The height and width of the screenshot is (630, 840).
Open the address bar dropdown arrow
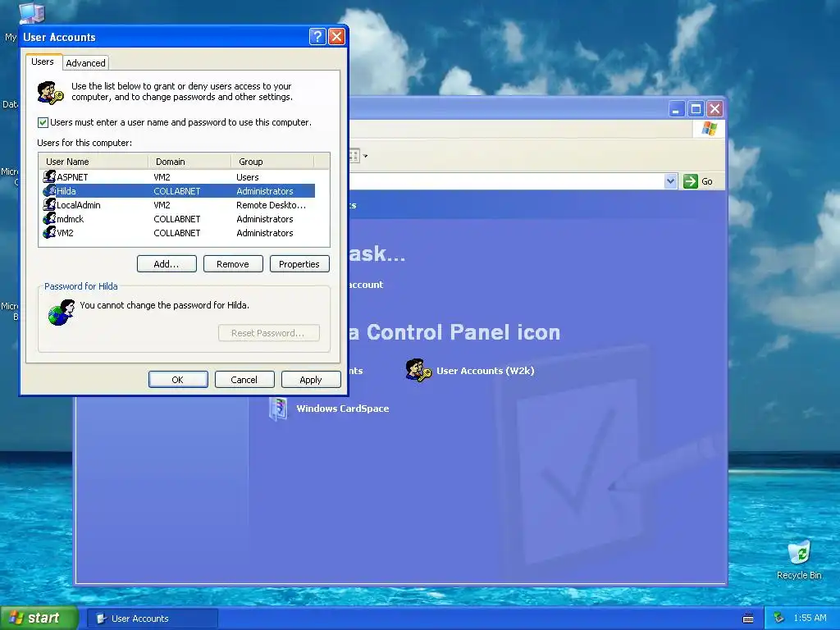click(671, 181)
